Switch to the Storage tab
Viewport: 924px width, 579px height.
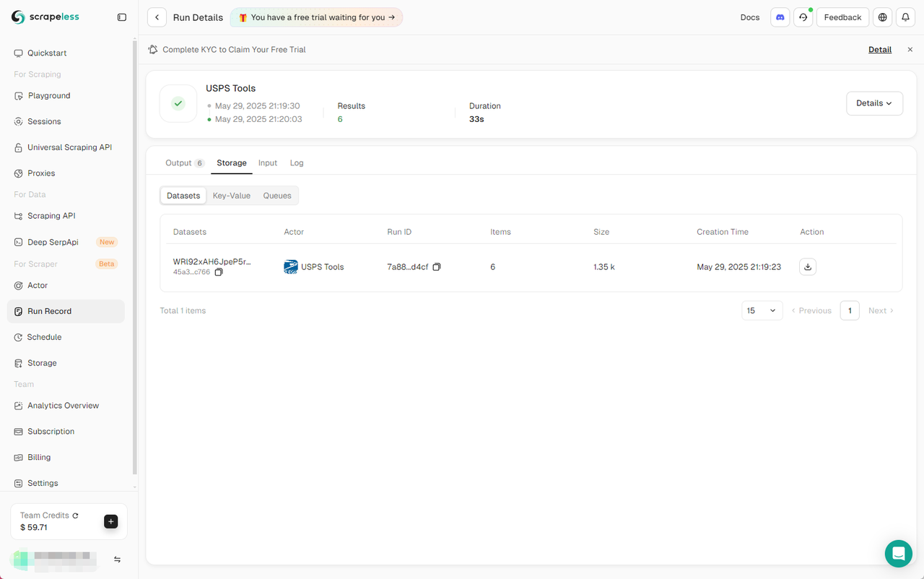click(x=232, y=163)
